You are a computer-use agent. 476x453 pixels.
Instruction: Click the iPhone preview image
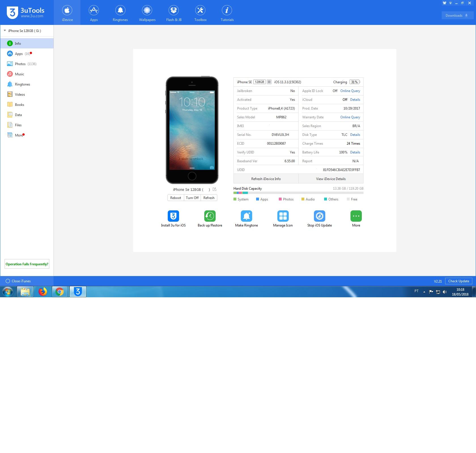192,130
